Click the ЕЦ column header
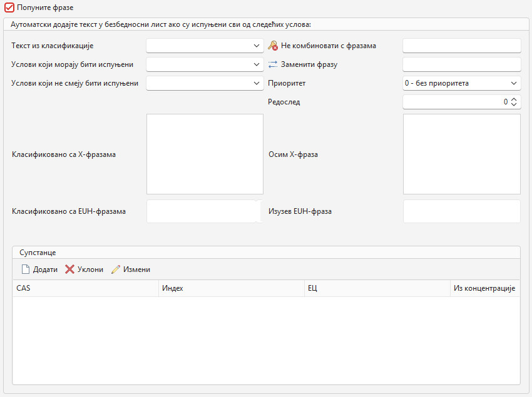The height and width of the screenshot is (397, 532). click(x=377, y=288)
